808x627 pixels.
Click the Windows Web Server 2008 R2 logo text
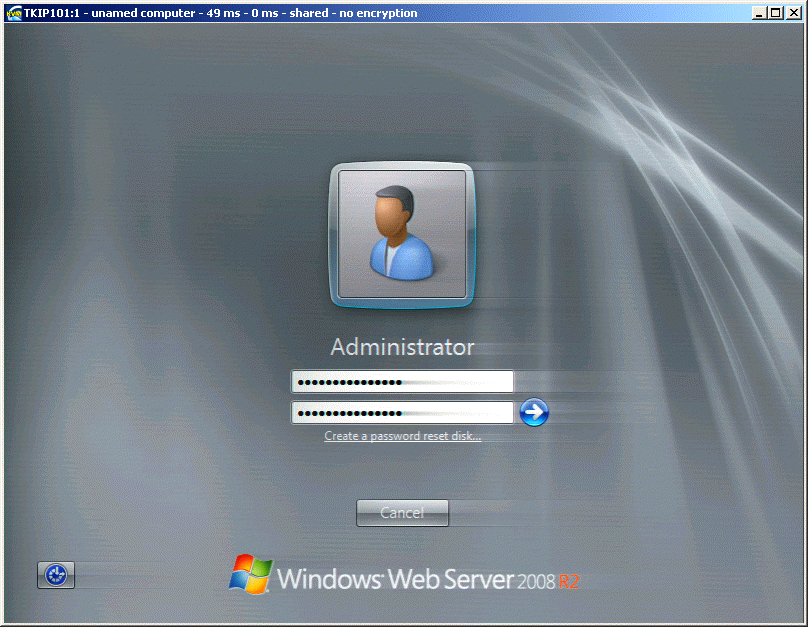[405, 574]
